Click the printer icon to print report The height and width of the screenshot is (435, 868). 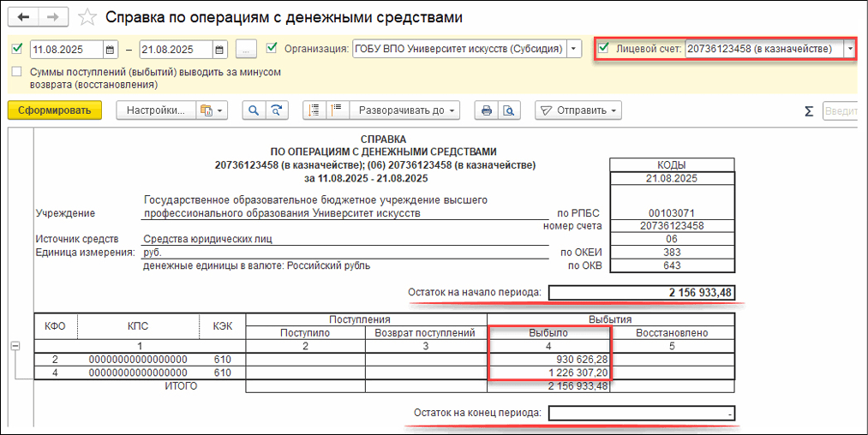click(487, 110)
